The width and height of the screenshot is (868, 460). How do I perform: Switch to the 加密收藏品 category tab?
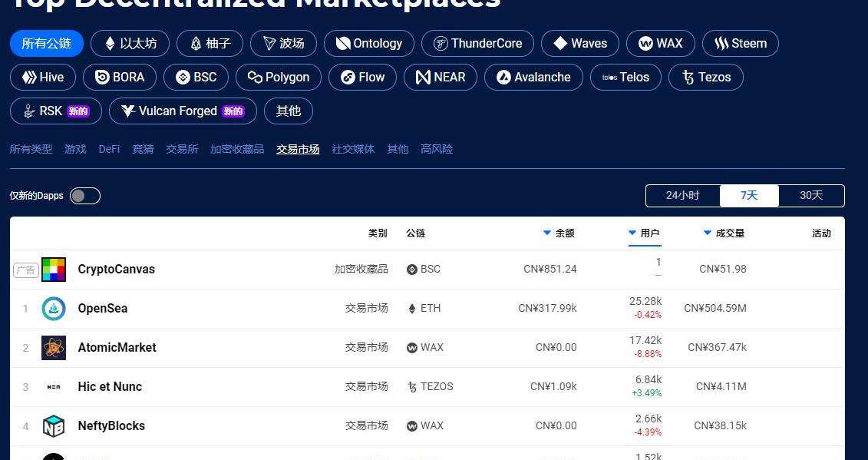click(237, 149)
